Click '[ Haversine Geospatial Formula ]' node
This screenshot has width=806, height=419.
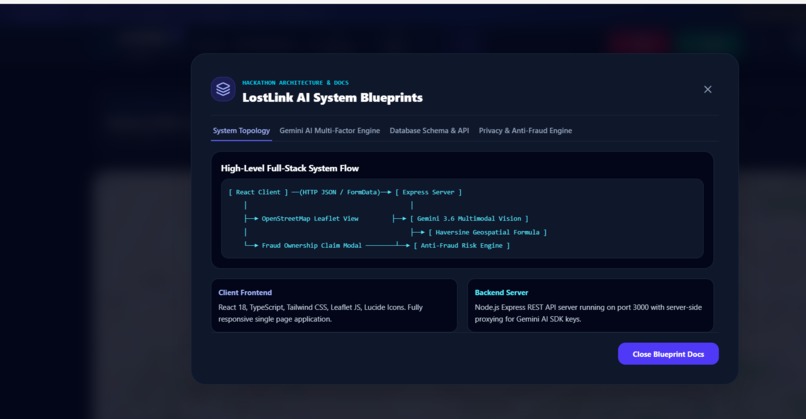click(487, 232)
